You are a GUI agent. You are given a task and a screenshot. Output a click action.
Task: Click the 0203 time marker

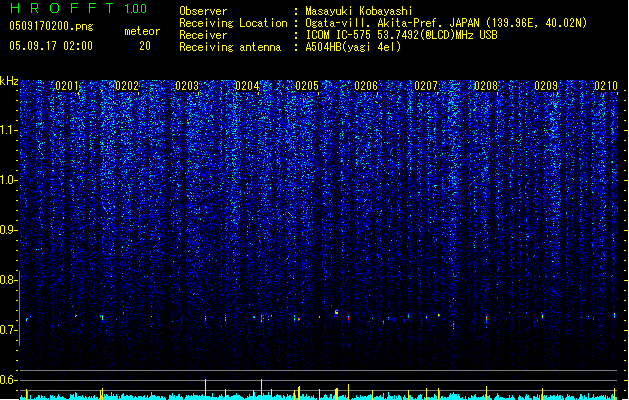click(x=187, y=86)
